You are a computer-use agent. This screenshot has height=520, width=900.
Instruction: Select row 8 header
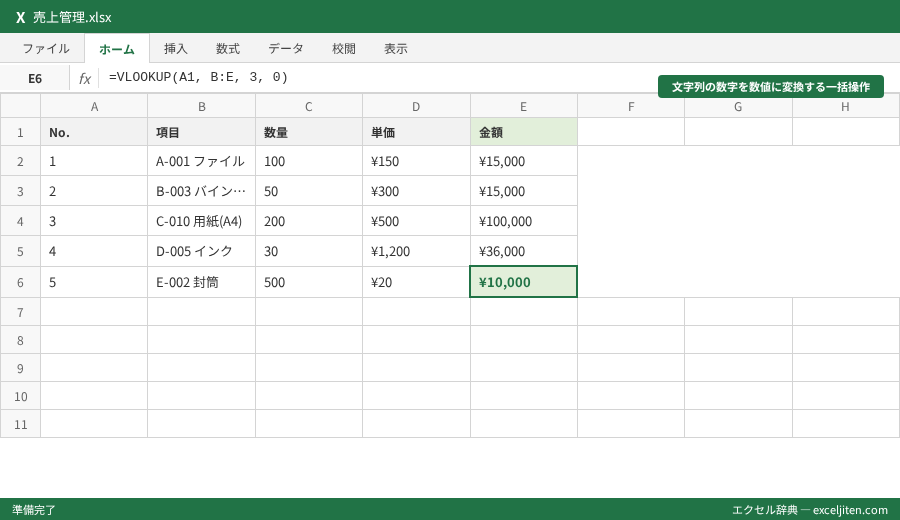(20, 340)
